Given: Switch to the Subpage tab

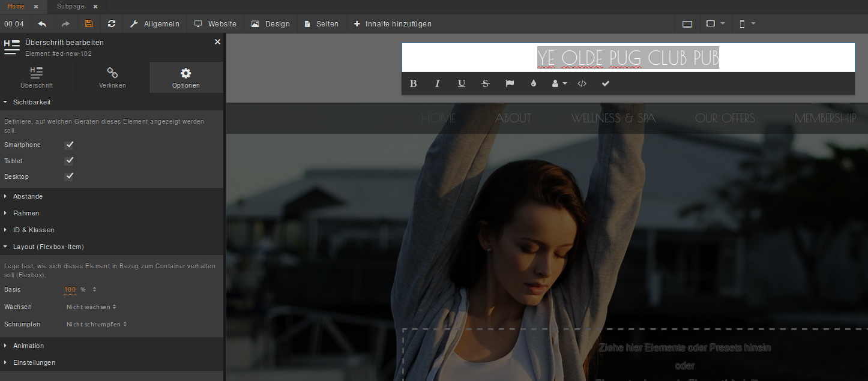Looking at the screenshot, I should [71, 6].
